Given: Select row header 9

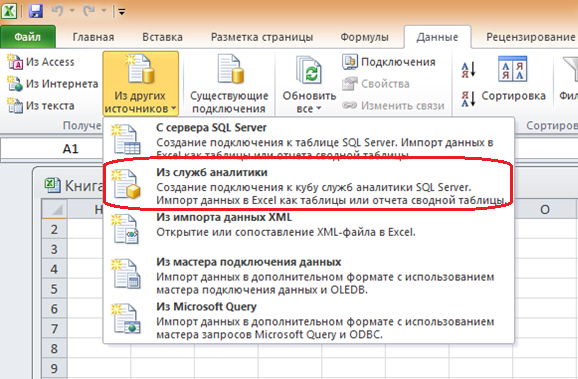Looking at the screenshot, I should [55, 369].
